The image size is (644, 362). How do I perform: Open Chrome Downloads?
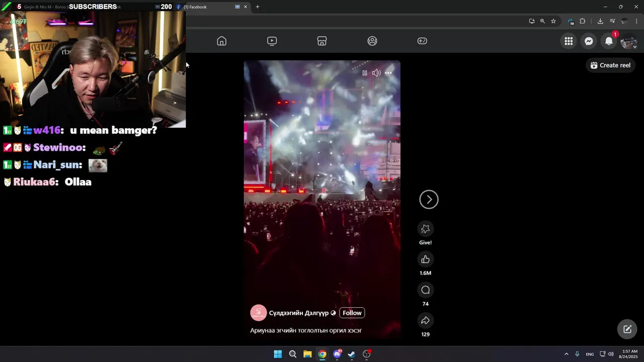[600, 21]
